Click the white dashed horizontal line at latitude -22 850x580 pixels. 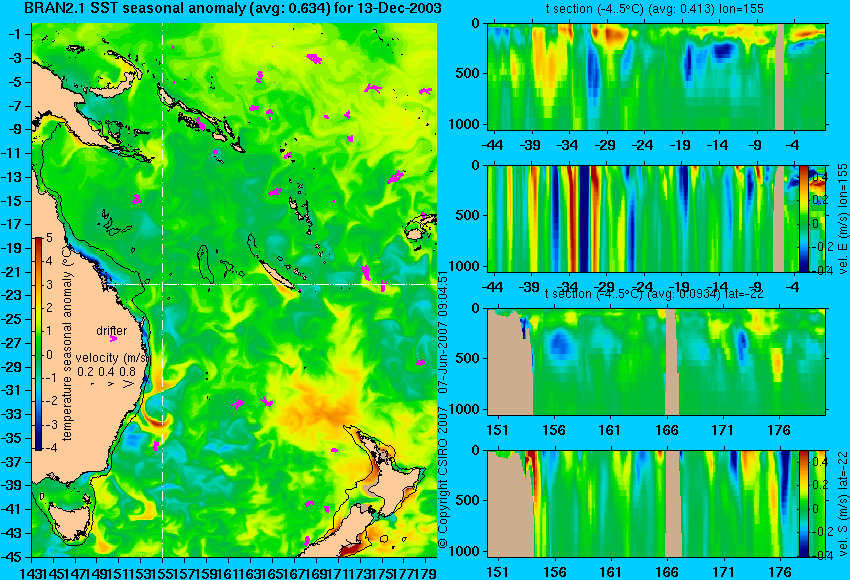[x=271, y=284]
